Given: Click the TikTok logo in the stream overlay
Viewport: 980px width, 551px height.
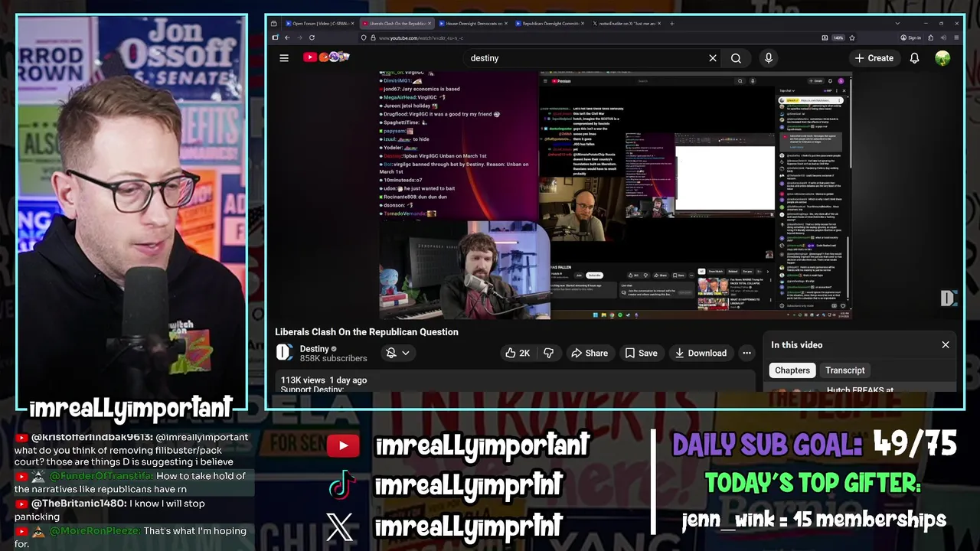Looking at the screenshot, I should [x=341, y=485].
